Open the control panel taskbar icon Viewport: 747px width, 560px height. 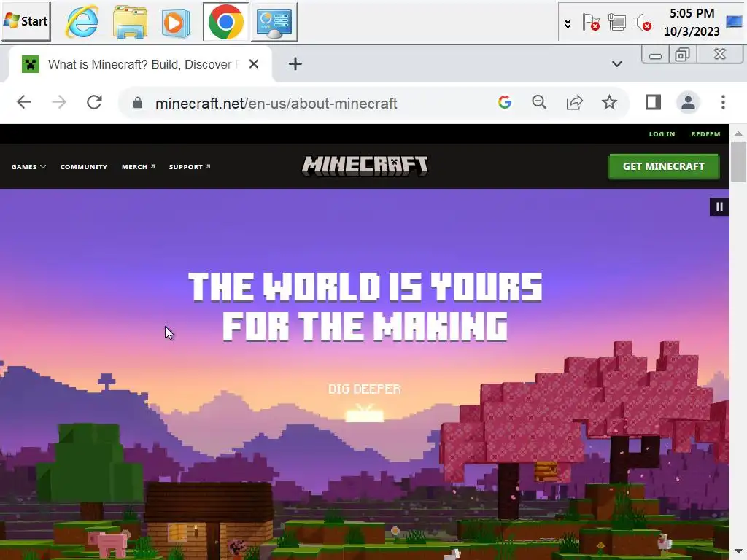point(274,22)
